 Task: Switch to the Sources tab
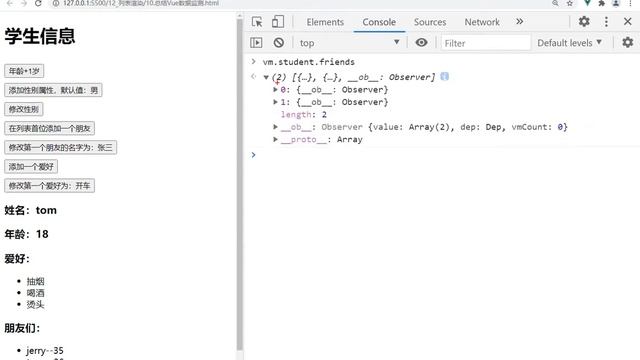(x=430, y=22)
